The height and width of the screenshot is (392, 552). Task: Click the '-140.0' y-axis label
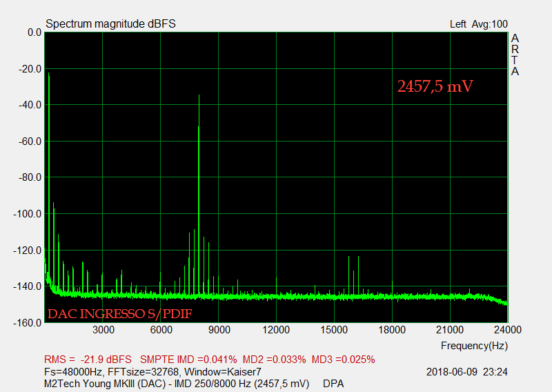pyautogui.click(x=28, y=286)
